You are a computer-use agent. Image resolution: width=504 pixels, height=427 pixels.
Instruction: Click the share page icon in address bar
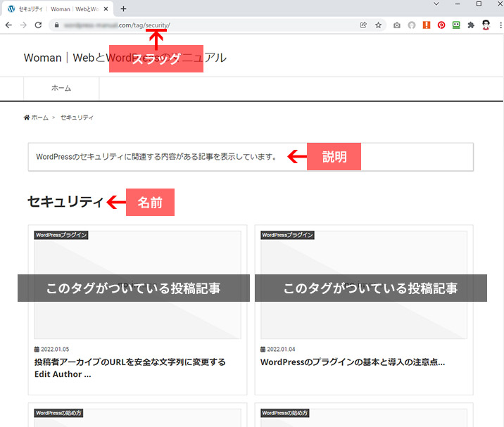click(x=363, y=25)
